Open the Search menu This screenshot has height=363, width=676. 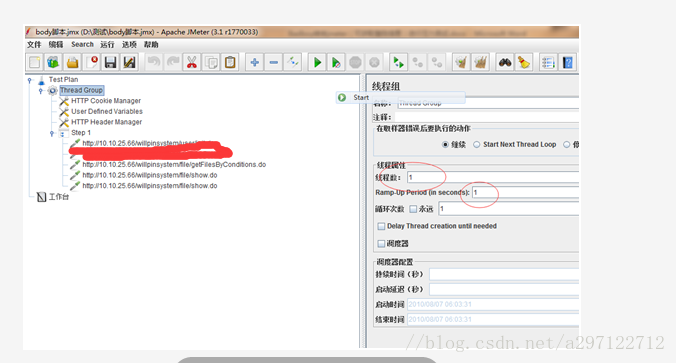click(x=82, y=44)
